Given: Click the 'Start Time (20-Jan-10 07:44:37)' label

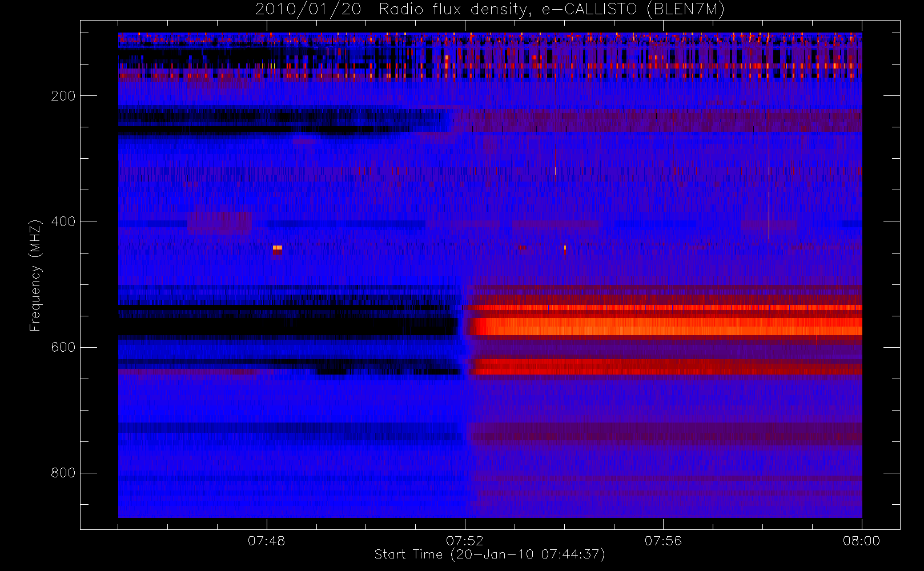Looking at the screenshot, I should [x=489, y=554].
